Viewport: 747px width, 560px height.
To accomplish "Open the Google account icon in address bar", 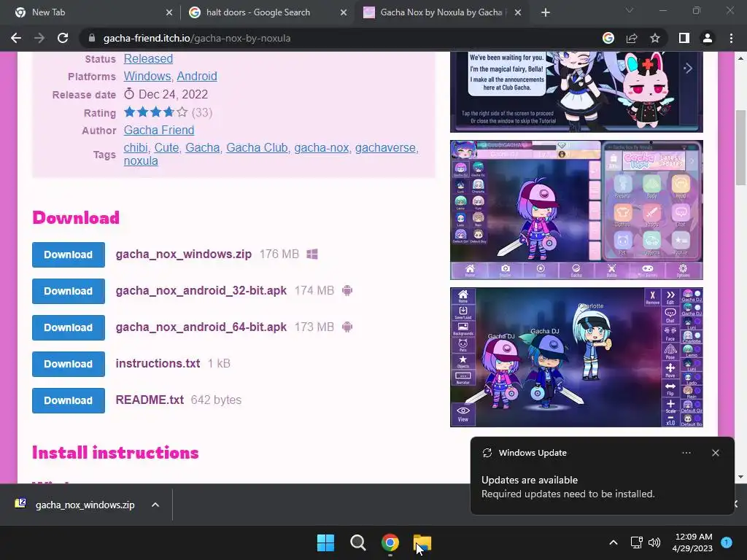I will (x=608, y=38).
